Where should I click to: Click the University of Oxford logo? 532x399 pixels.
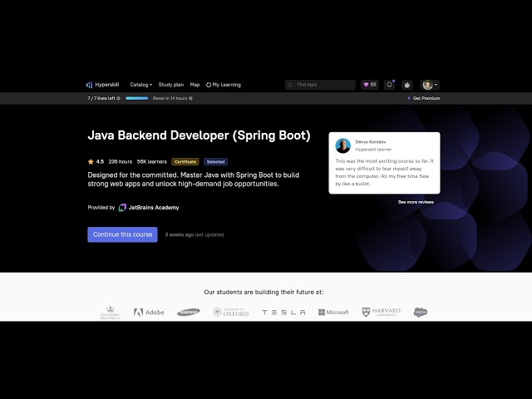[231, 313]
